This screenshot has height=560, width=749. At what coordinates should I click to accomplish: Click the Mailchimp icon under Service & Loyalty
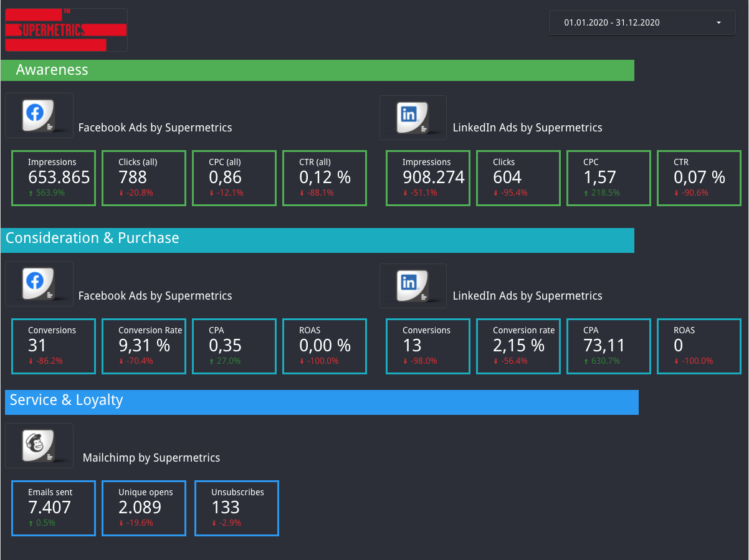(x=39, y=446)
